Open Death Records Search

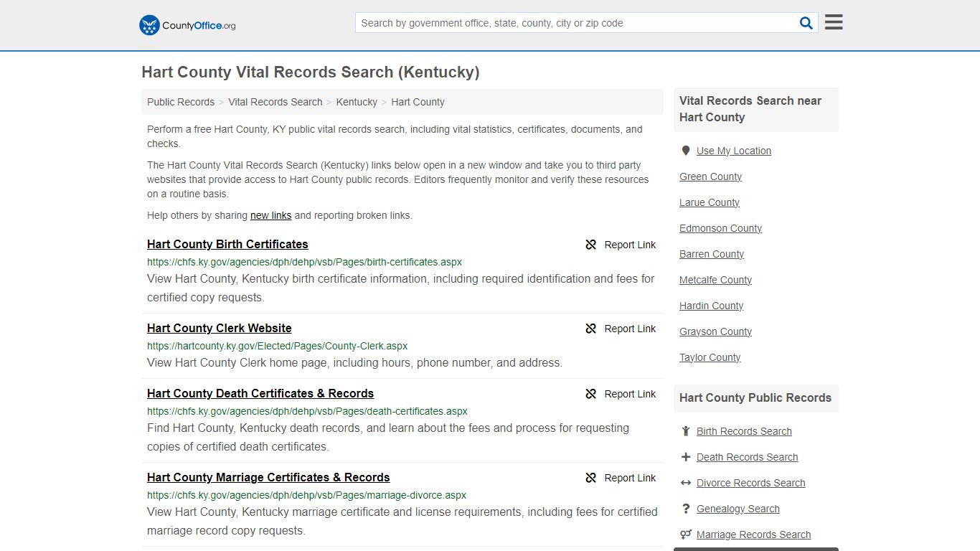click(x=747, y=457)
